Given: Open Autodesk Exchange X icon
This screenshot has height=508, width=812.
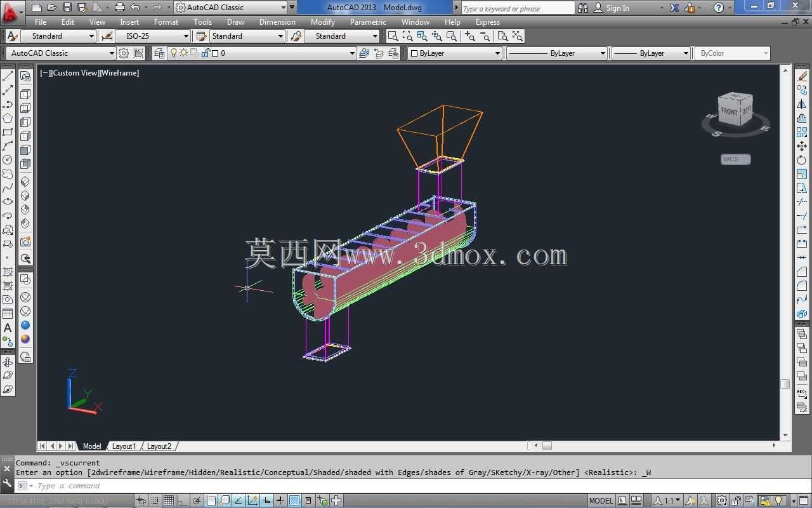Looking at the screenshot, I should click(x=674, y=8).
